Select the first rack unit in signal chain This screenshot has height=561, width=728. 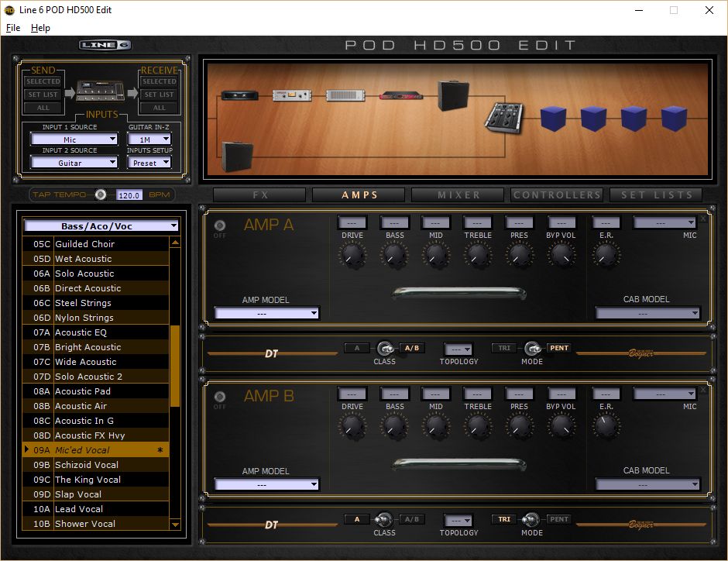(x=239, y=95)
